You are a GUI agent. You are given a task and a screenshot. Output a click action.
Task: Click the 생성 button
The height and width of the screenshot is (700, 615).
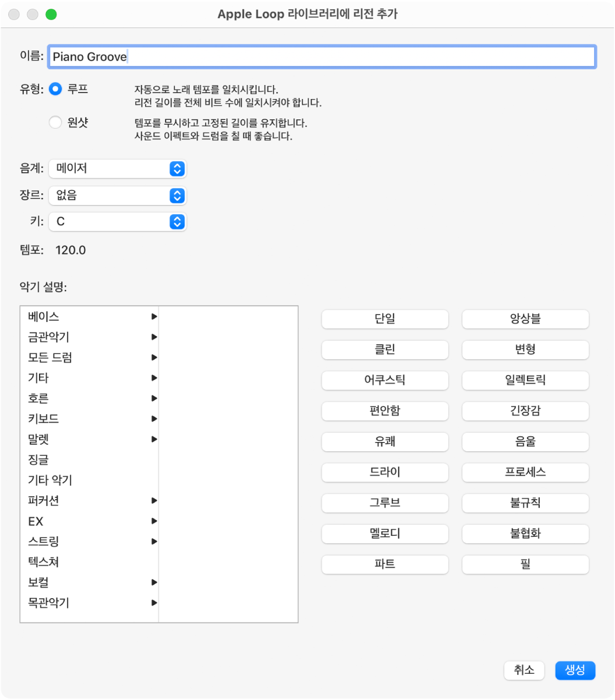pos(575,670)
